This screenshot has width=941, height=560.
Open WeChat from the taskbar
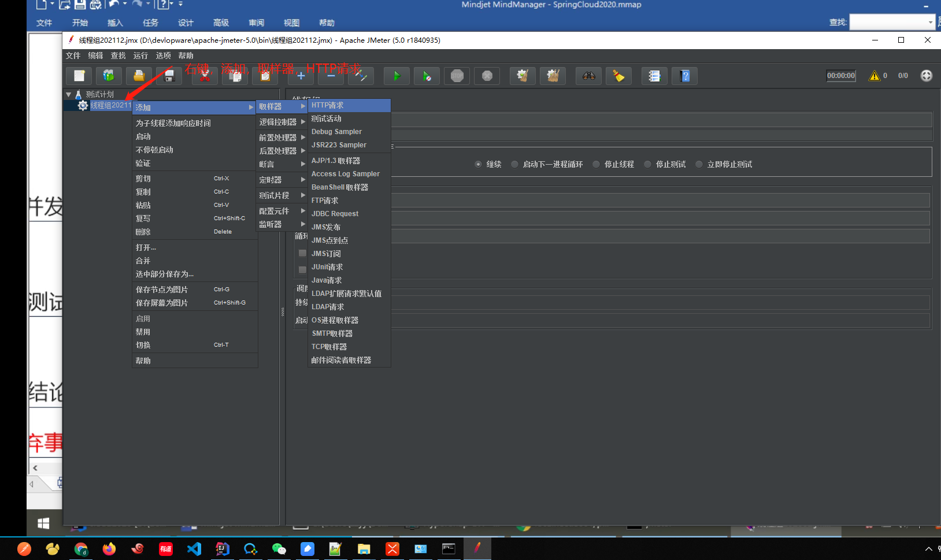tap(279, 548)
